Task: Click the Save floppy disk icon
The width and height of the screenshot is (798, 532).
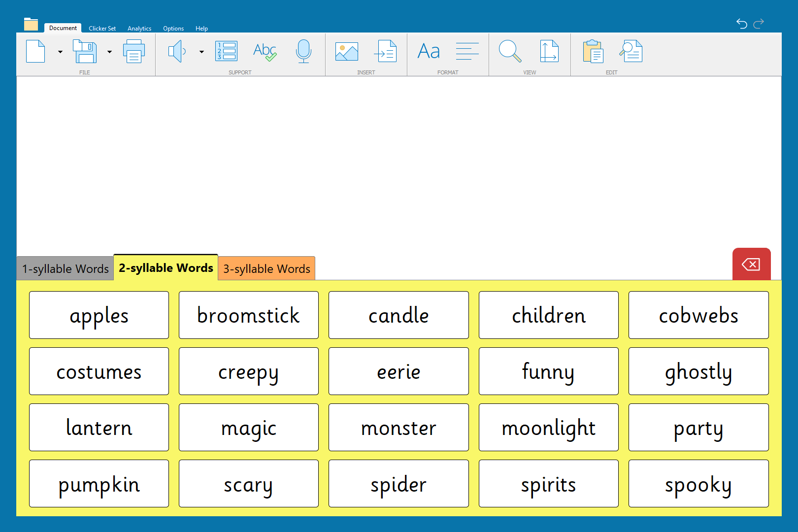Action: pos(85,51)
